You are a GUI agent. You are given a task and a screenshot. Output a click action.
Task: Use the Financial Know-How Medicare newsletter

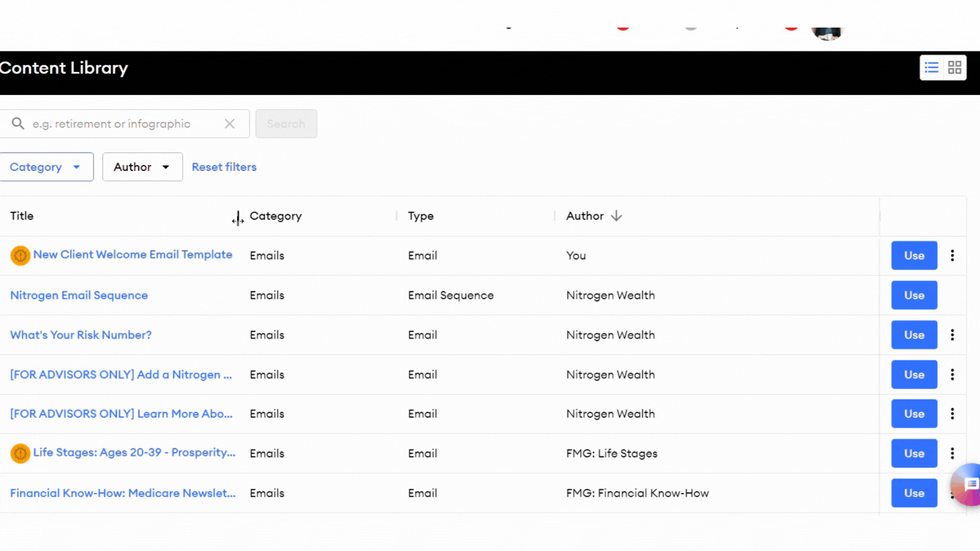(914, 493)
